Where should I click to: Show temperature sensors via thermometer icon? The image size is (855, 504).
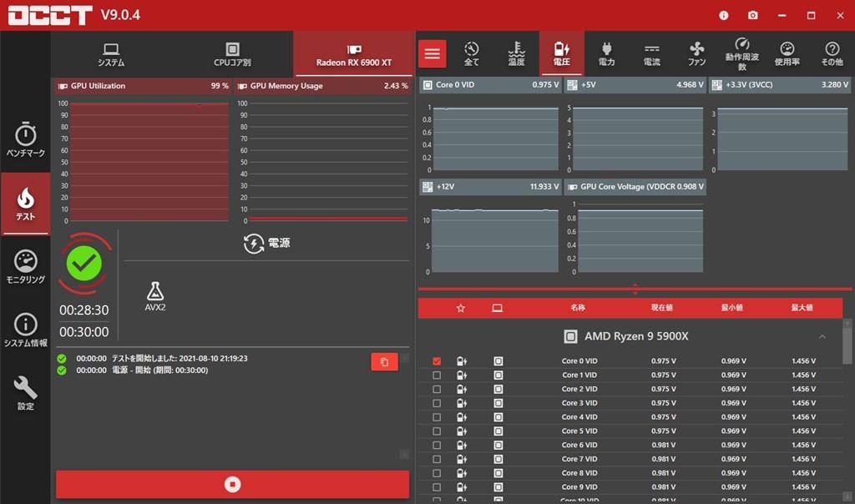(516, 53)
